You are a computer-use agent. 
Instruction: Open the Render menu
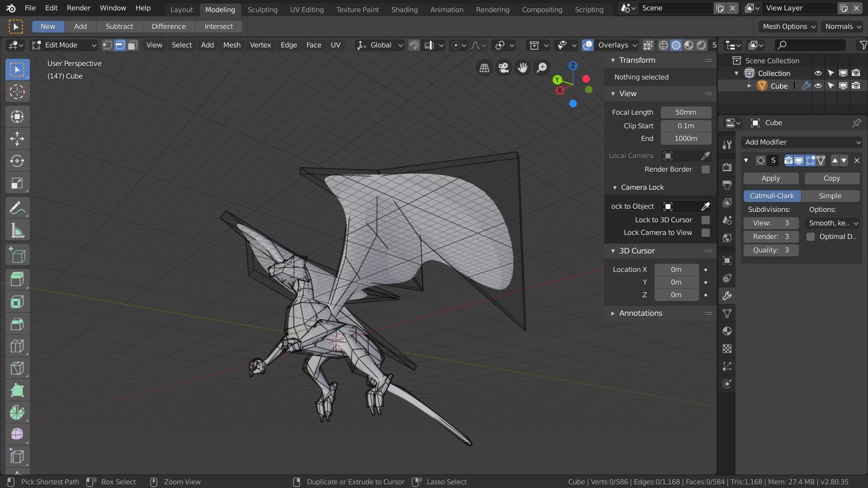point(79,8)
